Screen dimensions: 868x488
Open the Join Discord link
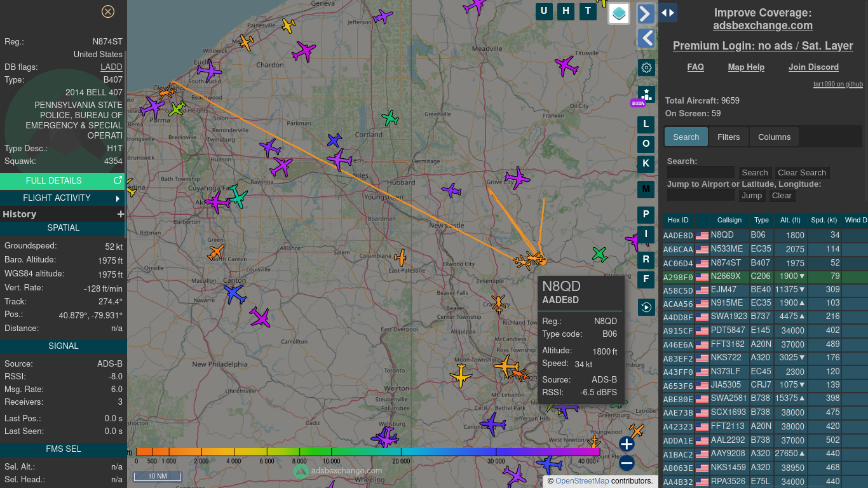(813, 67)
